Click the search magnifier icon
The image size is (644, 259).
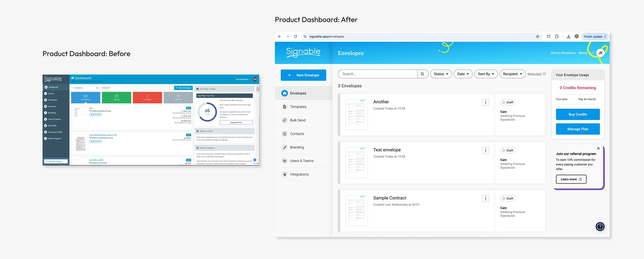point(422,74)
